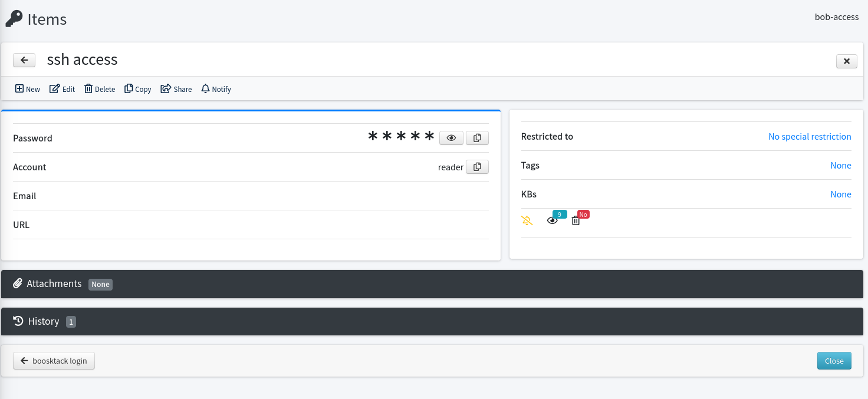Expand the History section
Screen dimensions: 868x399
pyautogui.click(x=43, y=322)
